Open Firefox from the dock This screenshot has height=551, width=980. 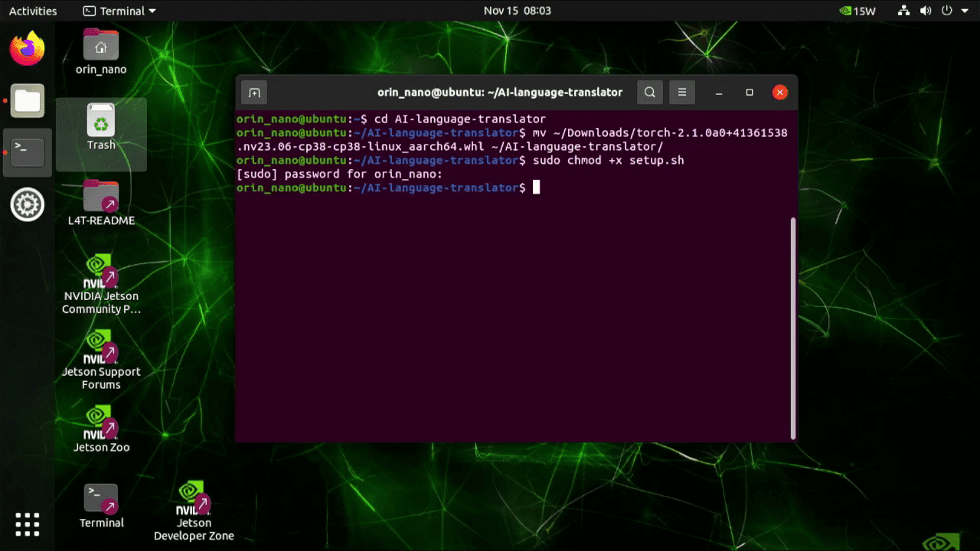coord(27,47)
